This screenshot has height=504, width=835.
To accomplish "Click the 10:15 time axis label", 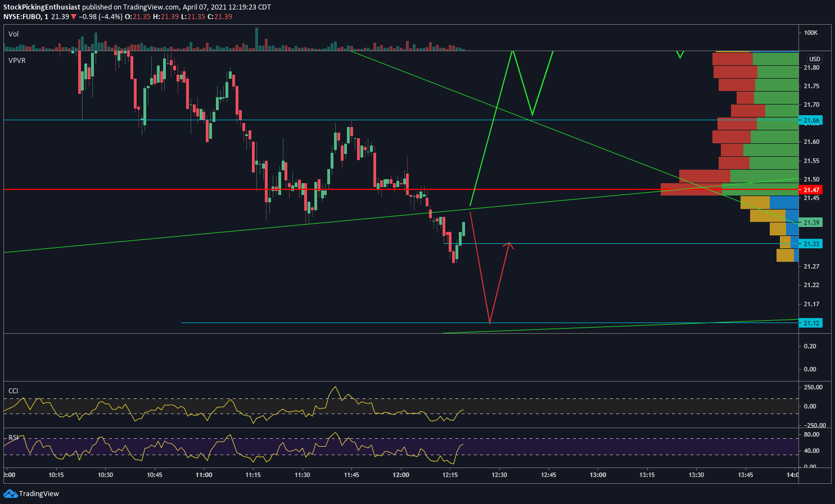I will pos(56,475).
